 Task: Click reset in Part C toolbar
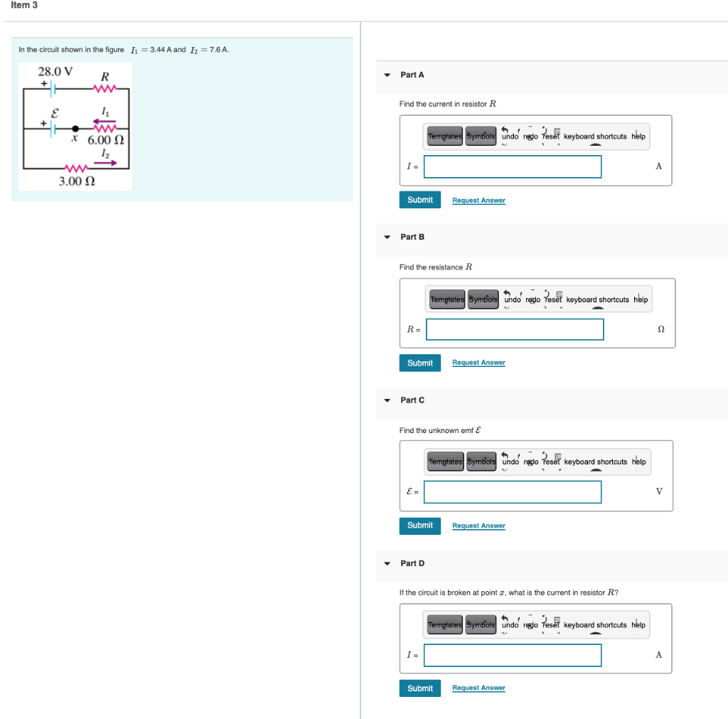pos(552,462)
